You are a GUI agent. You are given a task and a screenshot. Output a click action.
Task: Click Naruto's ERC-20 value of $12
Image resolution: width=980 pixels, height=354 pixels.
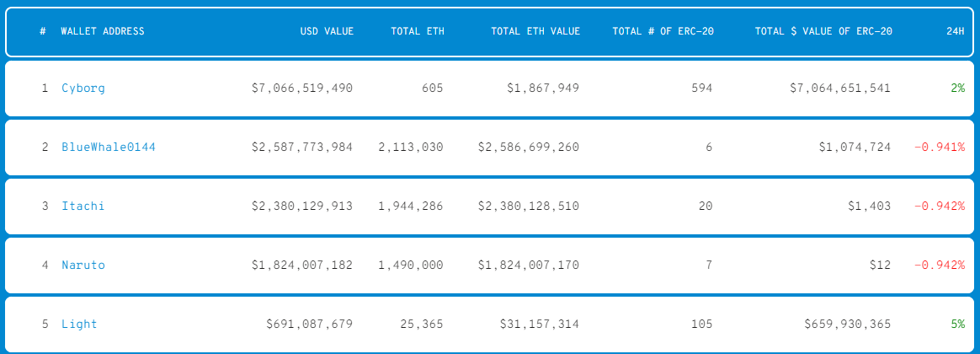[x=881, y=265]
